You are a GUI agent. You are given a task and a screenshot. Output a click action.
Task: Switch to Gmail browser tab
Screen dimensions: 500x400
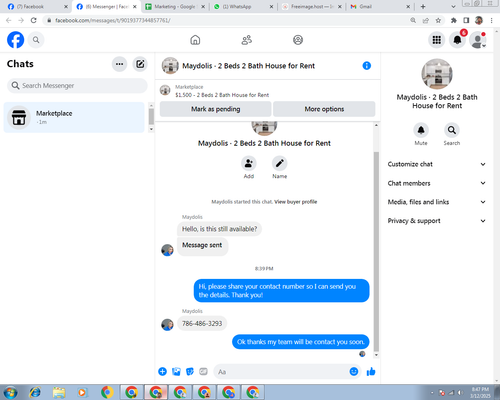click(x=380, y=7)
